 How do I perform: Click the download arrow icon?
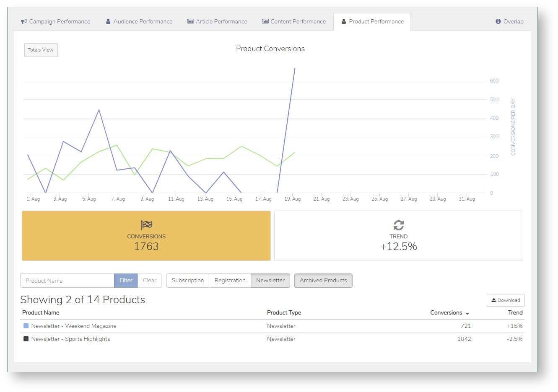point(494,300)
